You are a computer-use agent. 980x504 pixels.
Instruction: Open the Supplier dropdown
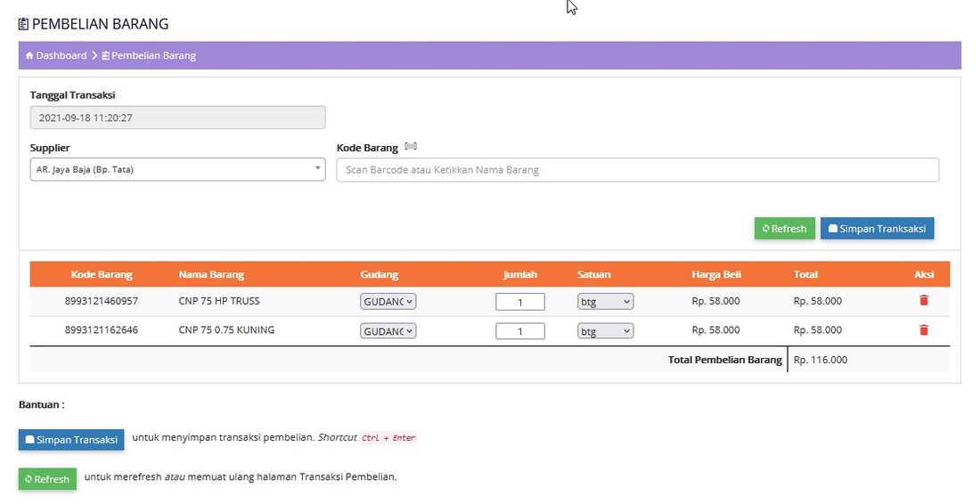pyautogui.click(x=177, y=169)
